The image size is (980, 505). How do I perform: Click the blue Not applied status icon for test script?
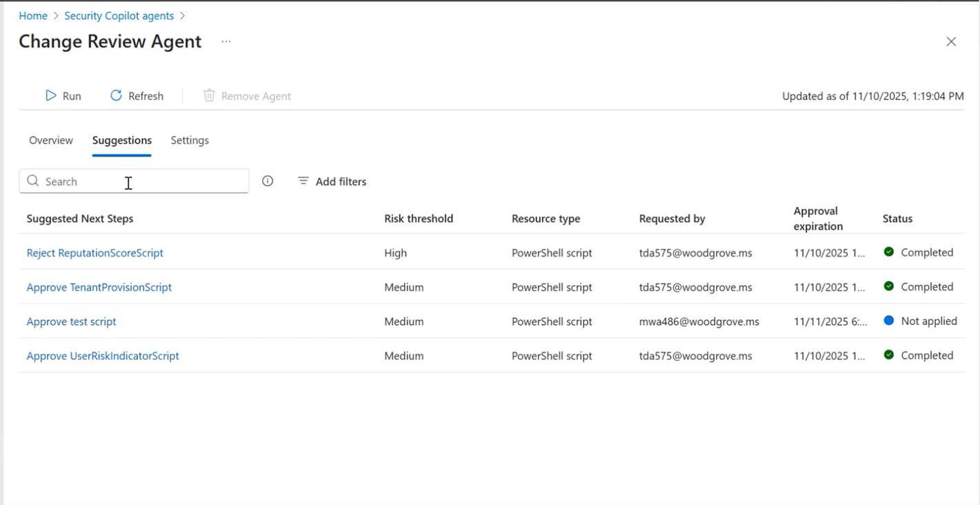tap(890, 320)
